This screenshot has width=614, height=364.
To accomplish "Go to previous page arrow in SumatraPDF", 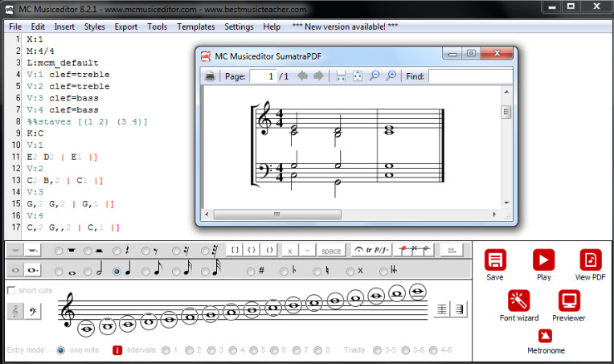I will pyautogui.click(x=303, y=76).
